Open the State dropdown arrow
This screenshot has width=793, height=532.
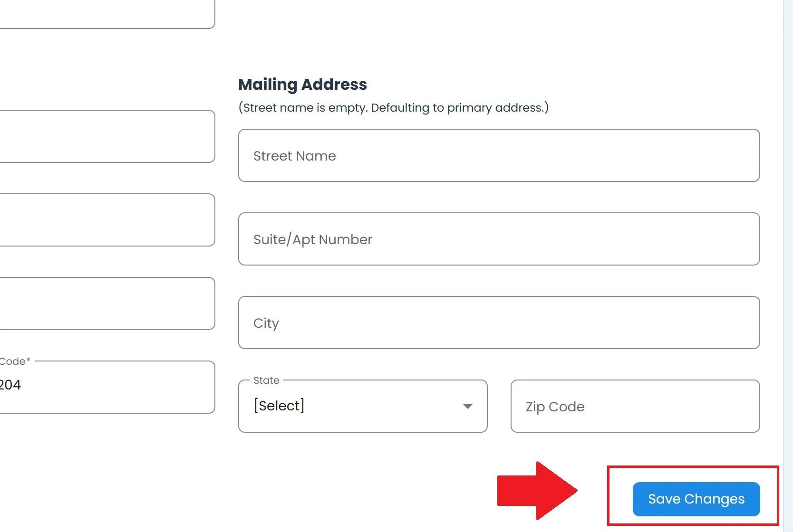click(x=468, y=406)
